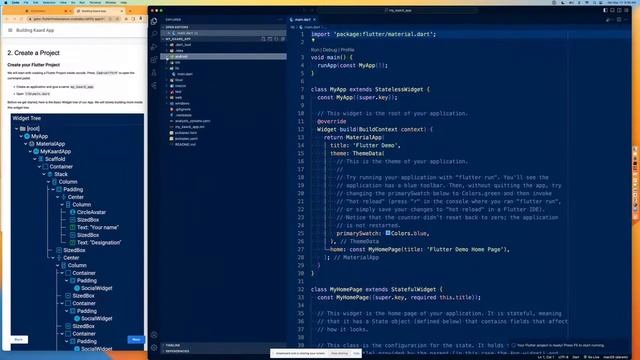Switch to the Building Kaard App browser tab
This screenshot has height=360, width=640.
point(98,11)
